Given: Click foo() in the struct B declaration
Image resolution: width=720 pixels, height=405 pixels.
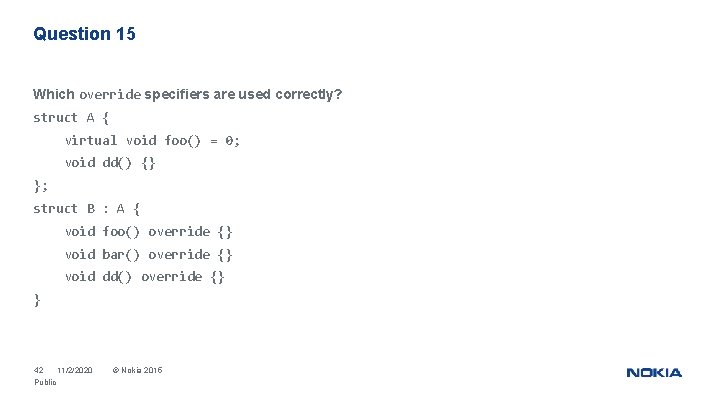Looking at the screenshot, I should point(120,232).
